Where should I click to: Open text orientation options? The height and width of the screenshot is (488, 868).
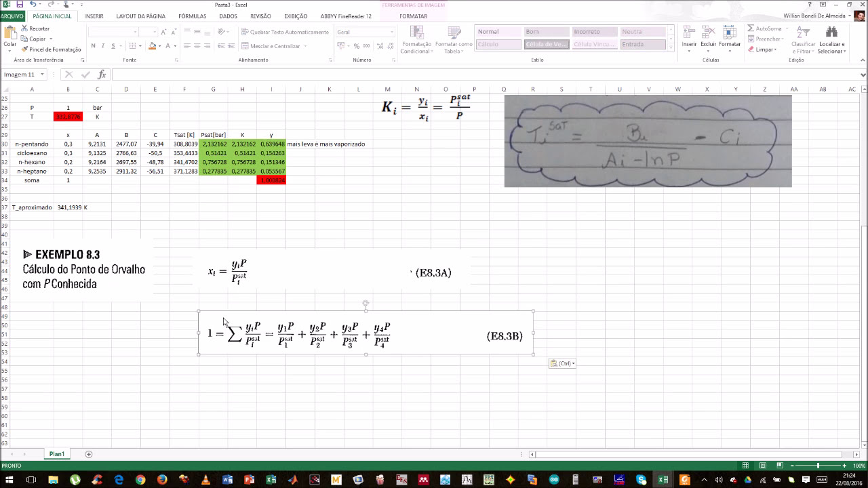pos(222,32)
